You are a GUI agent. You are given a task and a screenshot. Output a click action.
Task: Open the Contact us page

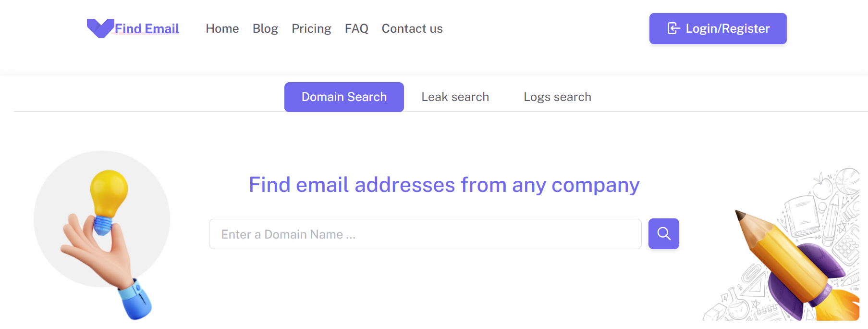point(412,29)
